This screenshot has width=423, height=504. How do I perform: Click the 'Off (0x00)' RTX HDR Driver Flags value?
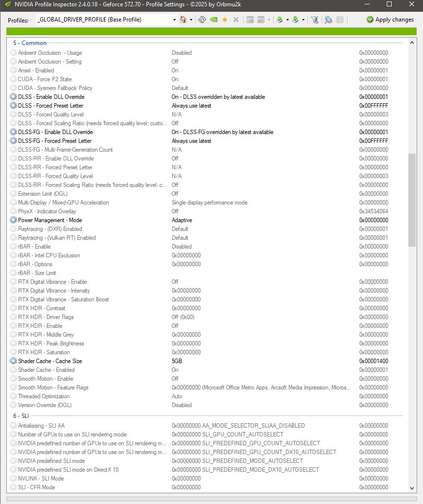point(183,317)
